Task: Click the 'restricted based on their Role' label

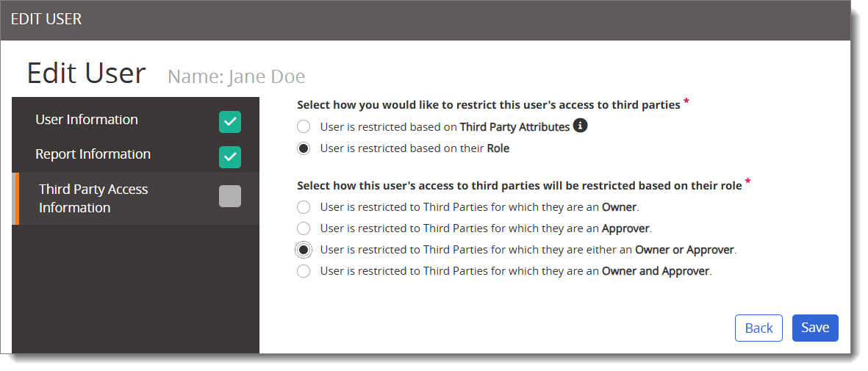Action: tap(415, 148)
